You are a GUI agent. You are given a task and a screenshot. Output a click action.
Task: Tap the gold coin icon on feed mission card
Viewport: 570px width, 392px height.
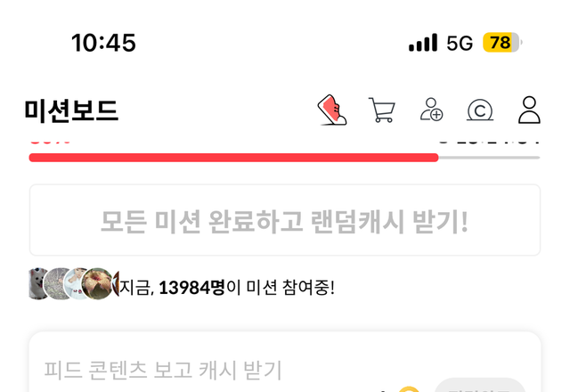click(409, 389)
